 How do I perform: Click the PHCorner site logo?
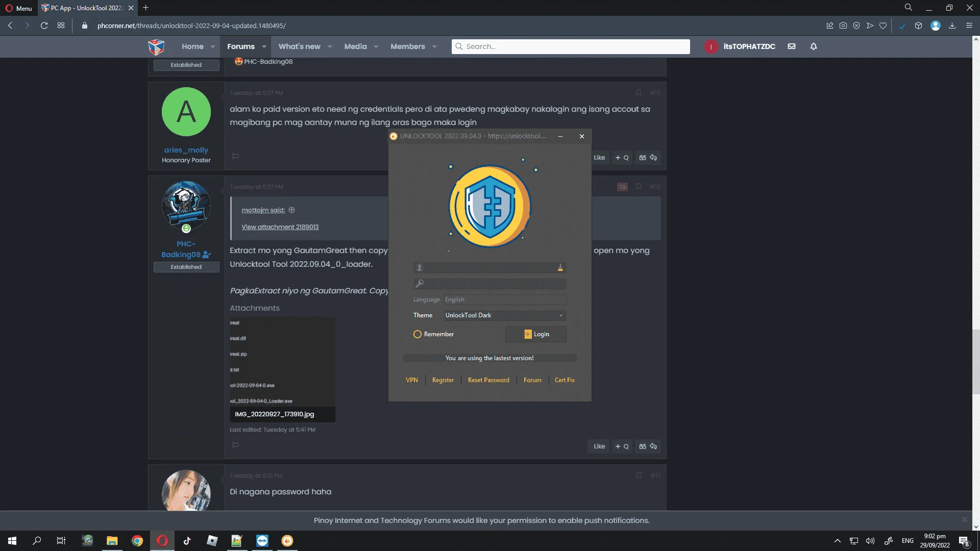click(156, 47)
